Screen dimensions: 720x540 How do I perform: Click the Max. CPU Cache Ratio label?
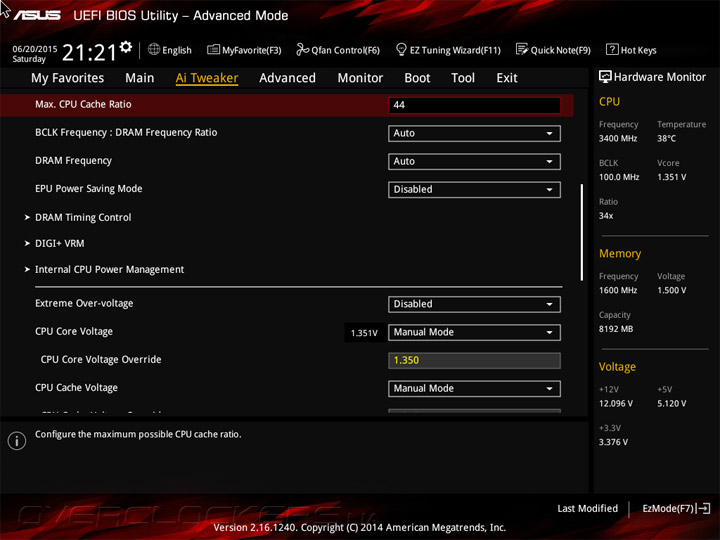tap(83, 105)
